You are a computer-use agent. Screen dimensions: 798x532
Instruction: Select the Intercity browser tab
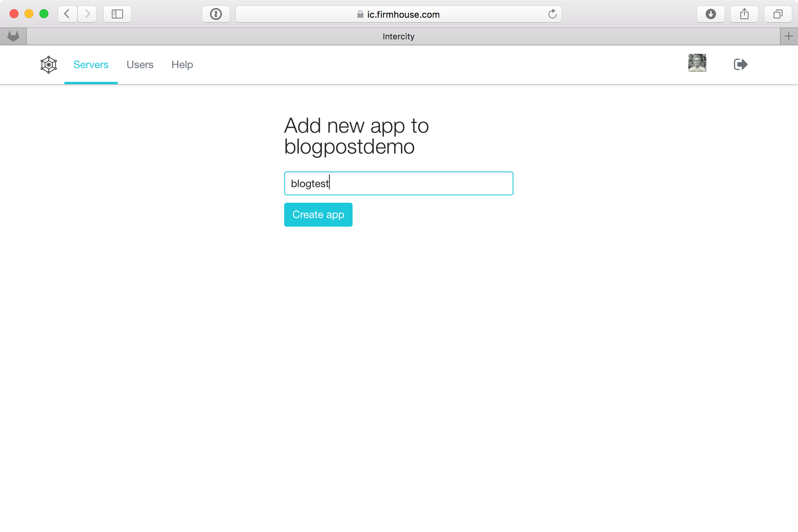[398, 36]
